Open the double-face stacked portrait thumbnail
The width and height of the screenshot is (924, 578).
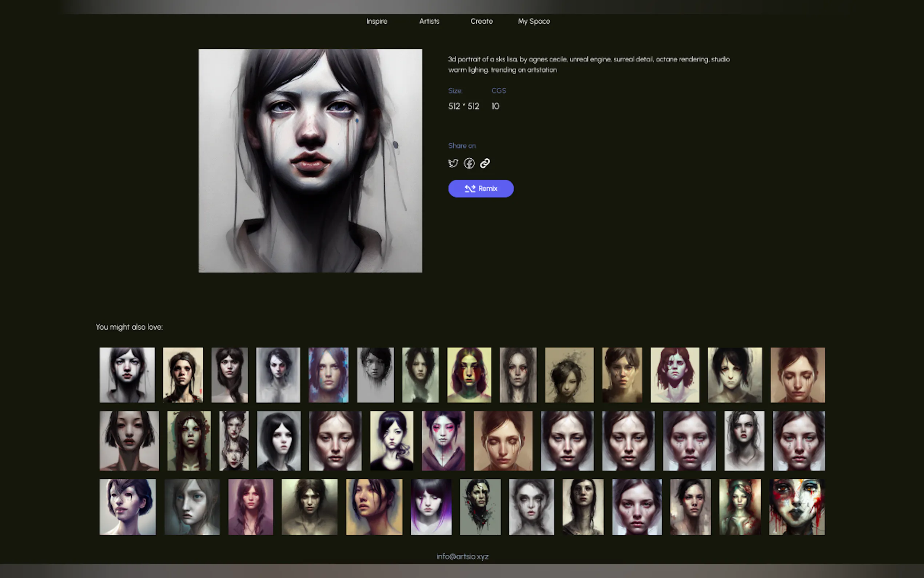coord(234,440)
